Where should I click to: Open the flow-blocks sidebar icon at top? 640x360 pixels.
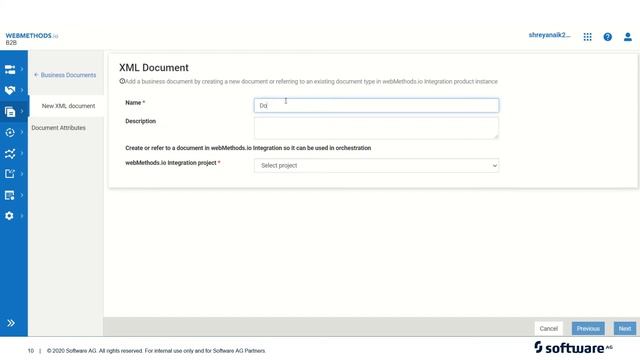[x=10, y=69]
